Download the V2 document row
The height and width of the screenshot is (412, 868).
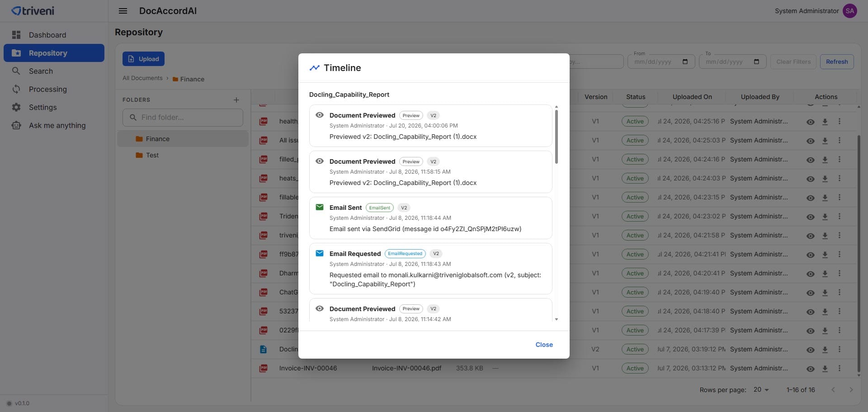(x=825, y=350)
